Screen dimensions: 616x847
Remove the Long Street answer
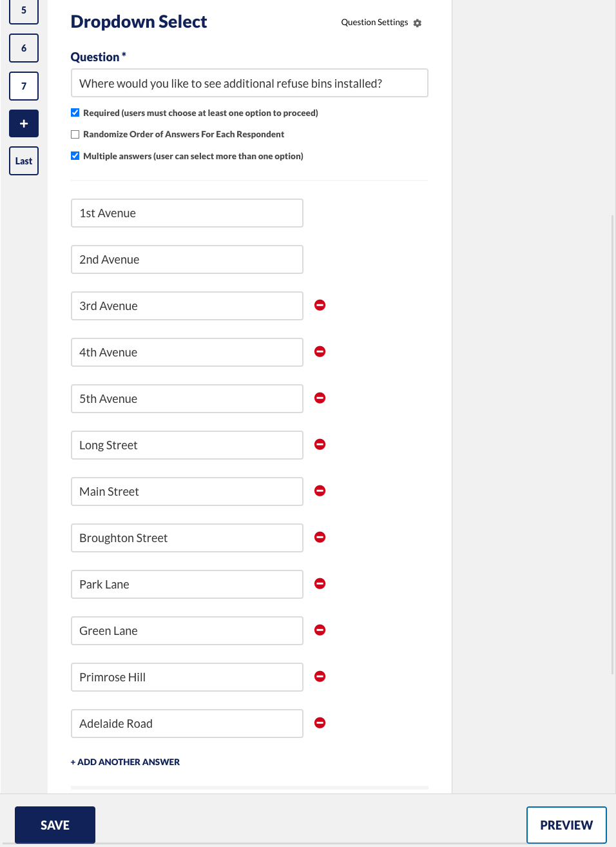(x=320, y=444)
